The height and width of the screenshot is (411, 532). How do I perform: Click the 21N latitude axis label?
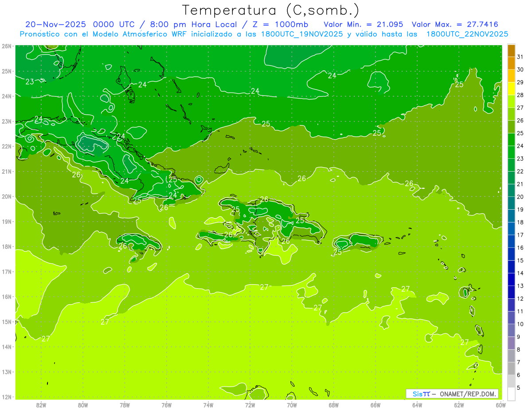tap(7, 171)
